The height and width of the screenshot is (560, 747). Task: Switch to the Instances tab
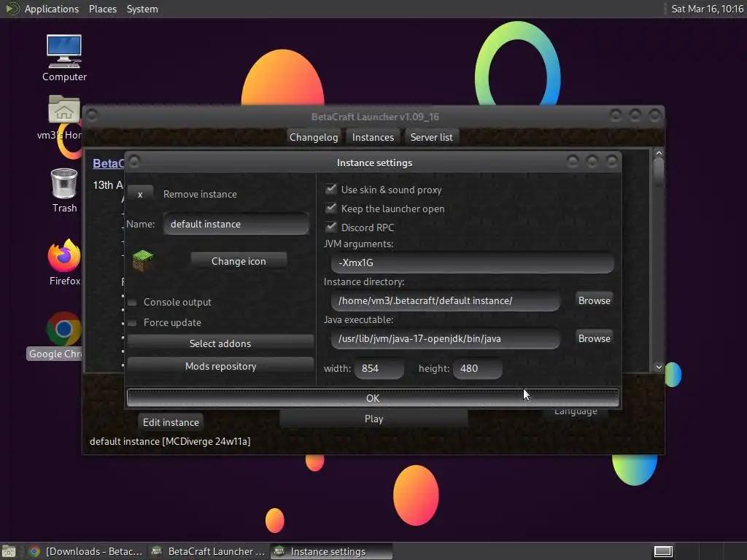pos(373,137)
